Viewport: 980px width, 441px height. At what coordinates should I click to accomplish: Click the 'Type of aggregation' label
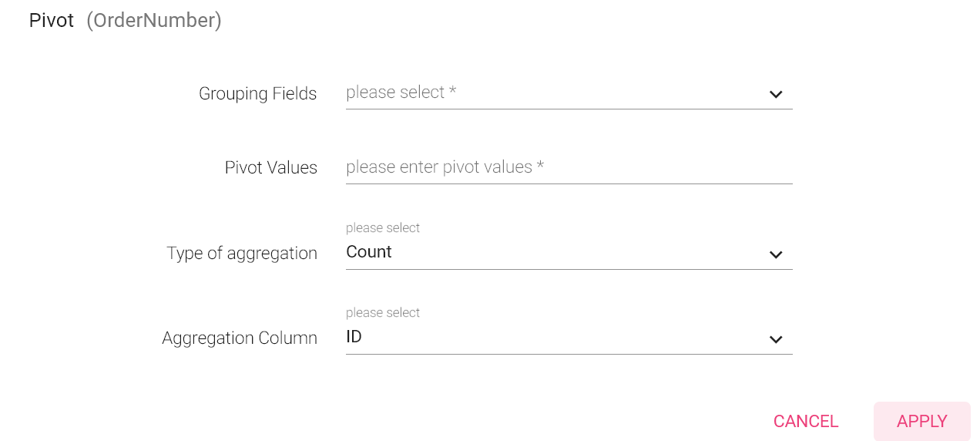(x=241, y=254)
